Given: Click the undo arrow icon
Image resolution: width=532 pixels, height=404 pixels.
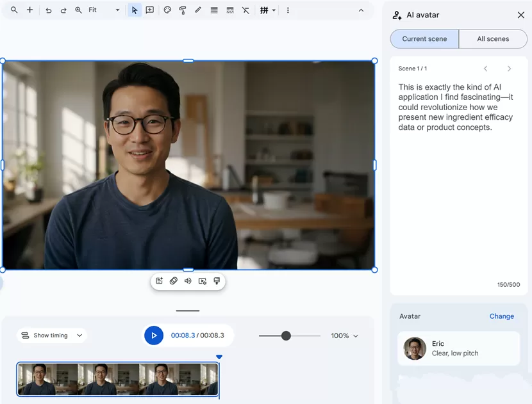Looking at the screenshot, I should (49, 10).
